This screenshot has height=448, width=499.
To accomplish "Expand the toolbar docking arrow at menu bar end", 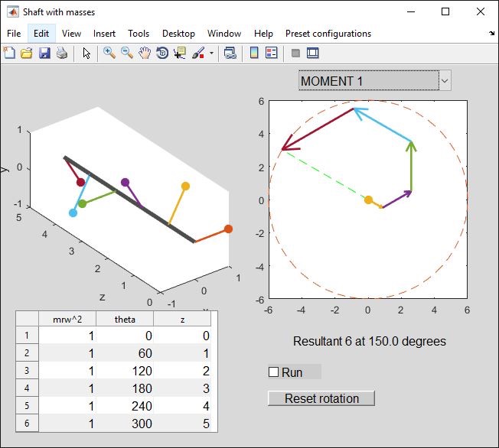I will pyautogui.click(x=491, y=34).
